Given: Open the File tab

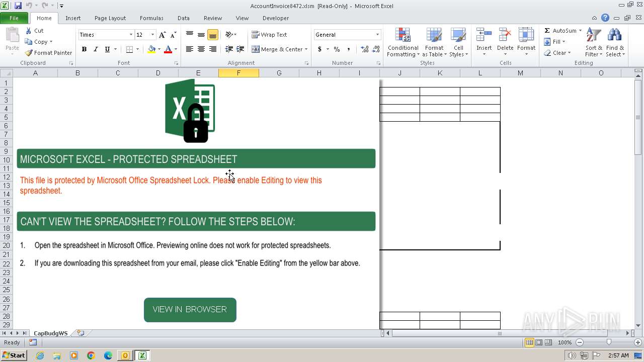Looking at the screenshot, I should 14,18.
